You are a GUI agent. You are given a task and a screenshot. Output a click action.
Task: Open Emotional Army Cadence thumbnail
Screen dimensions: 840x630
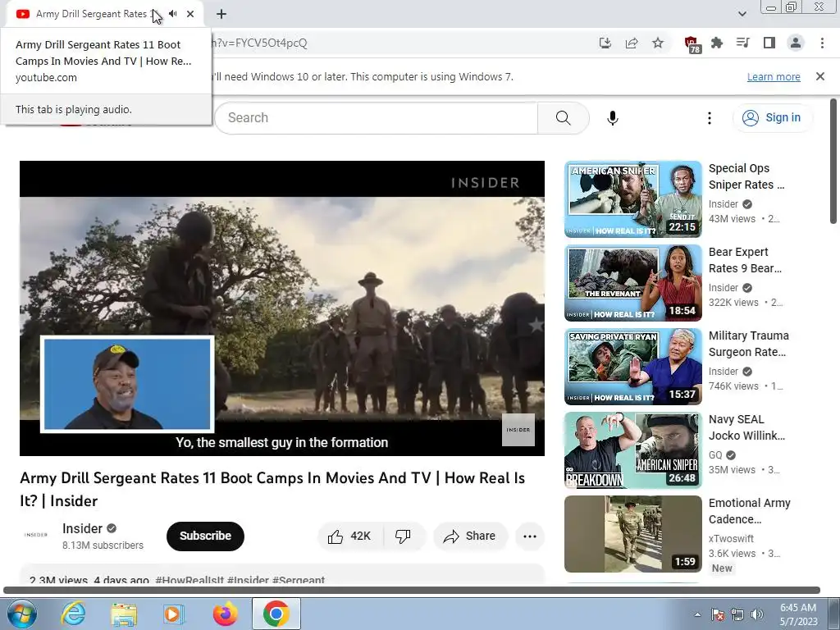tap(632, 533)
